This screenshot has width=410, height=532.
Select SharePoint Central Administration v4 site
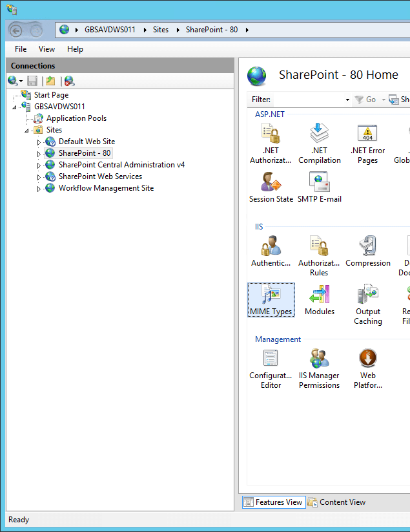(121, 165)
